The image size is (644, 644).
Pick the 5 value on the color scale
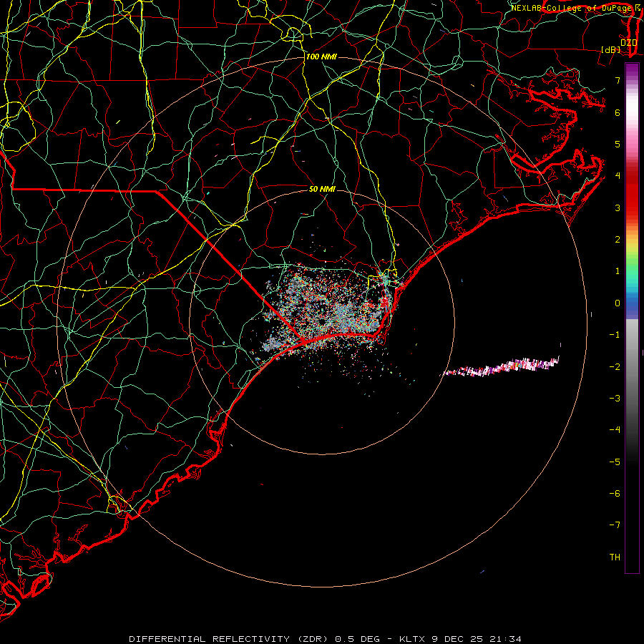pos(618,144)
